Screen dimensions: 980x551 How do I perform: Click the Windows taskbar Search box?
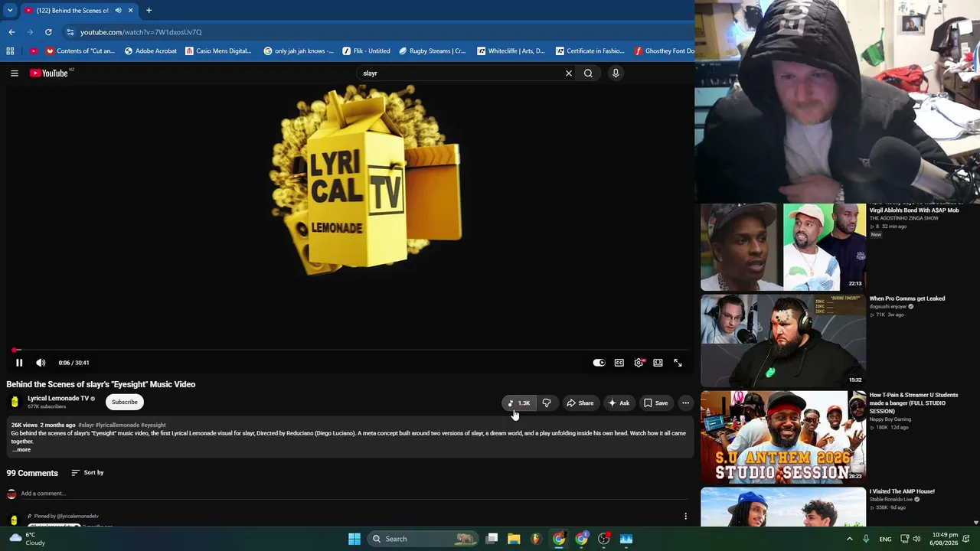point(423,539)
